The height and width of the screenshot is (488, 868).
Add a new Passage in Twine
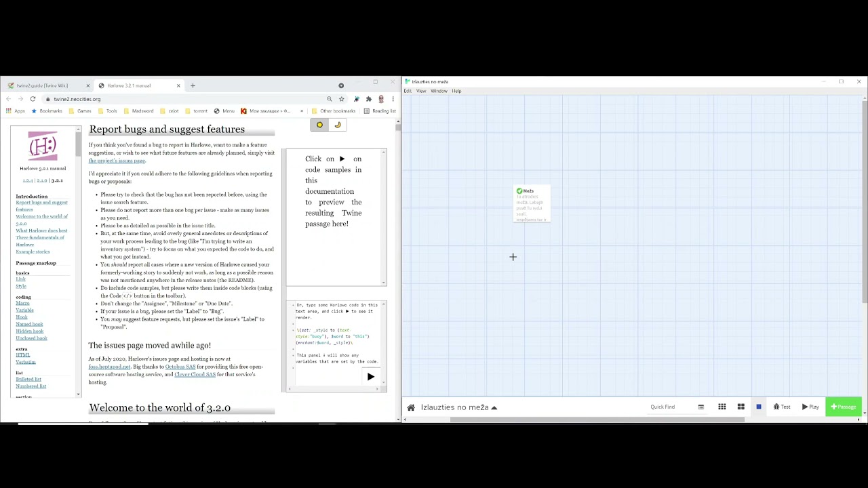pyautogui.click(x=844, y=407)
